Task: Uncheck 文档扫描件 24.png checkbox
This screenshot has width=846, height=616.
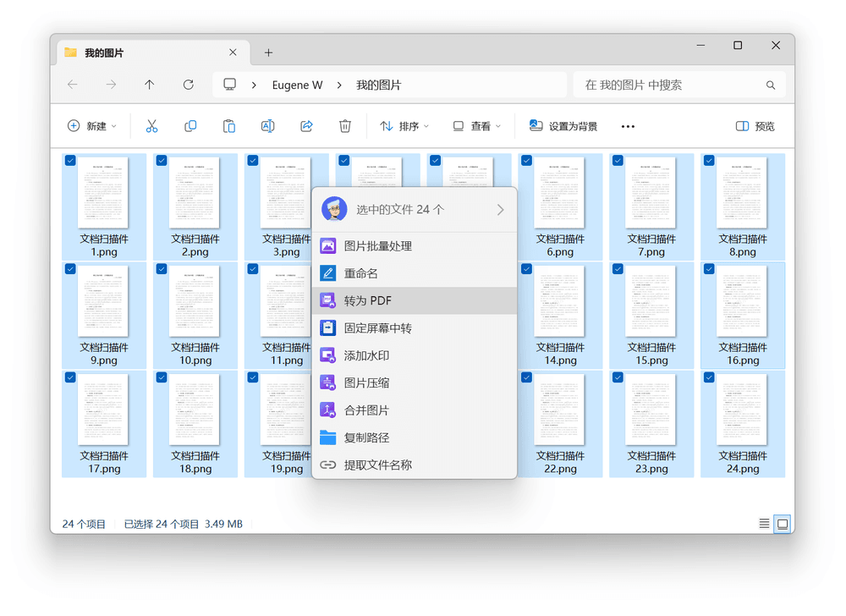Action: [x=709, y=377]
